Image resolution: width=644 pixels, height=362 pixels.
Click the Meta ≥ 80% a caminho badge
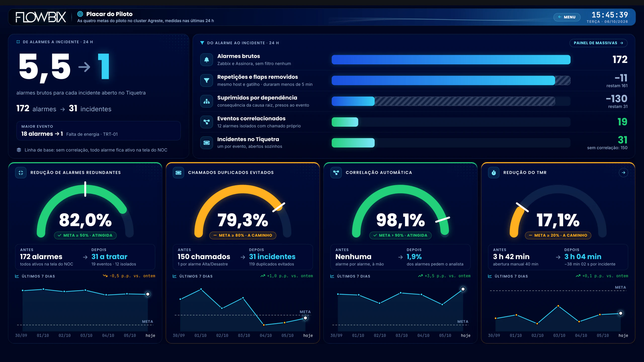(243, 235)
